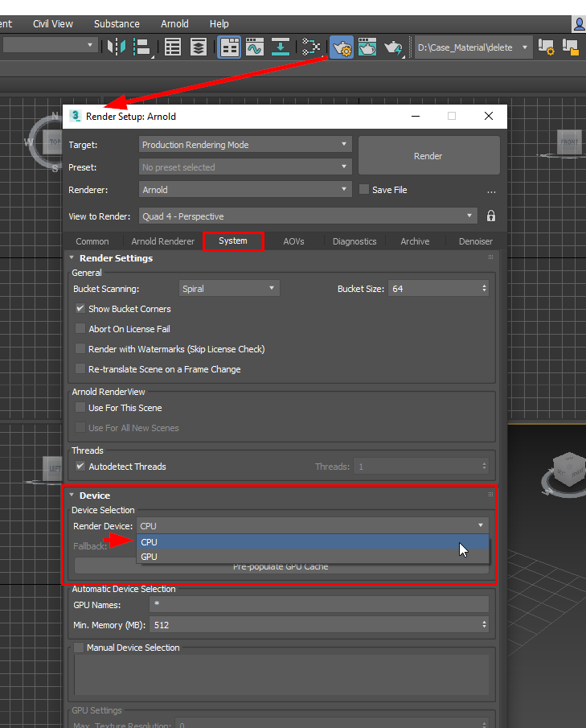Open the Curve Editor icon
This screenshot has height=728, width=586.
coord(255,47)
